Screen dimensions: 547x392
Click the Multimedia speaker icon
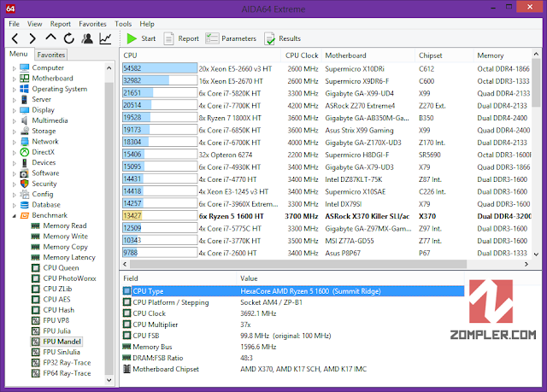[x=24, y=120]
